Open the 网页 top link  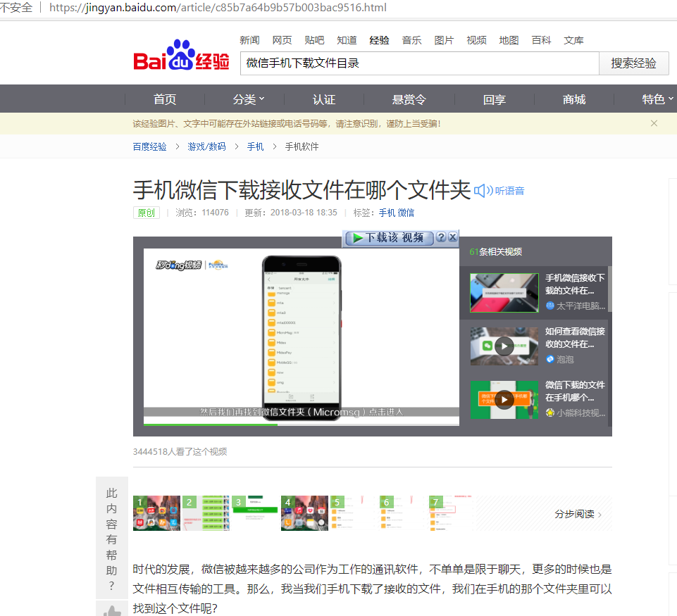click(282, 40)
